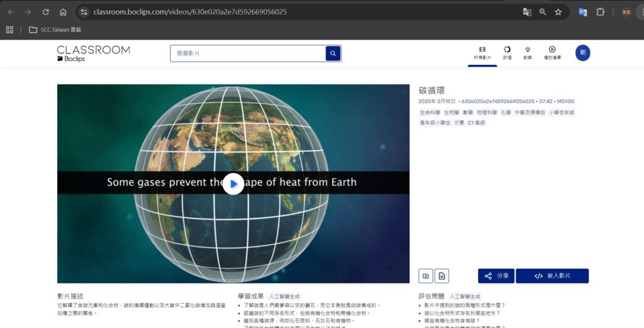Viewport: 644px width, 328px height.
Task: Click the document transcript icon button
Action: click(442, 276)
